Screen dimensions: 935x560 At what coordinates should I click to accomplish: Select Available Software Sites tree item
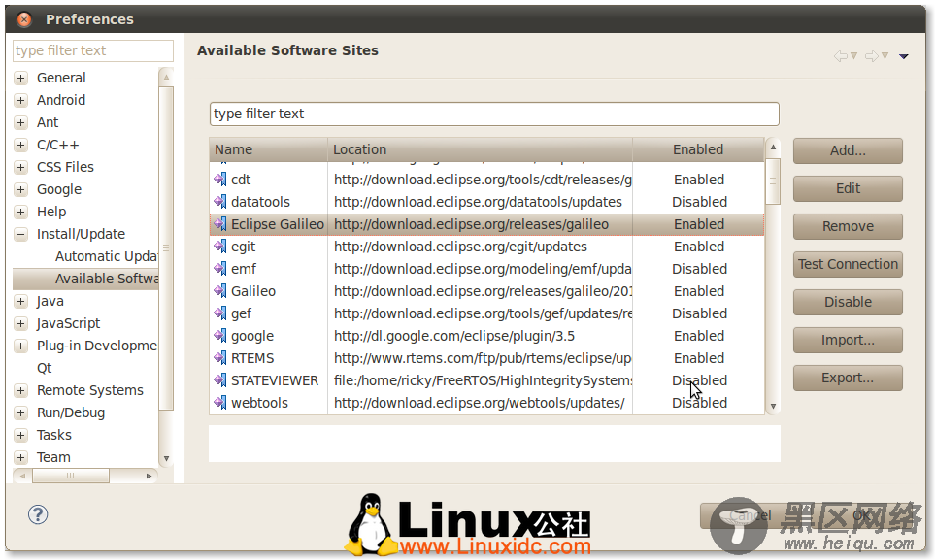pos(106,279)
